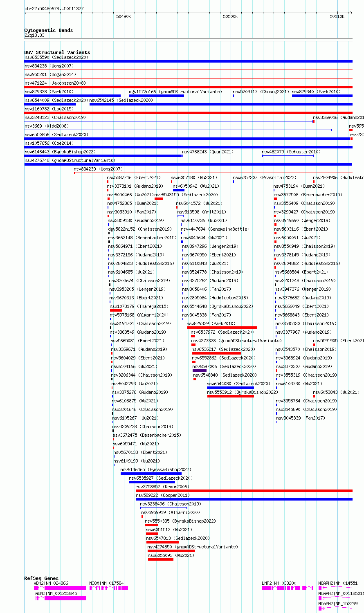Click the nsv4274850 gnomADStructuralVariants label
This screenshot has width=364, height=613.
tap(193, 547)
